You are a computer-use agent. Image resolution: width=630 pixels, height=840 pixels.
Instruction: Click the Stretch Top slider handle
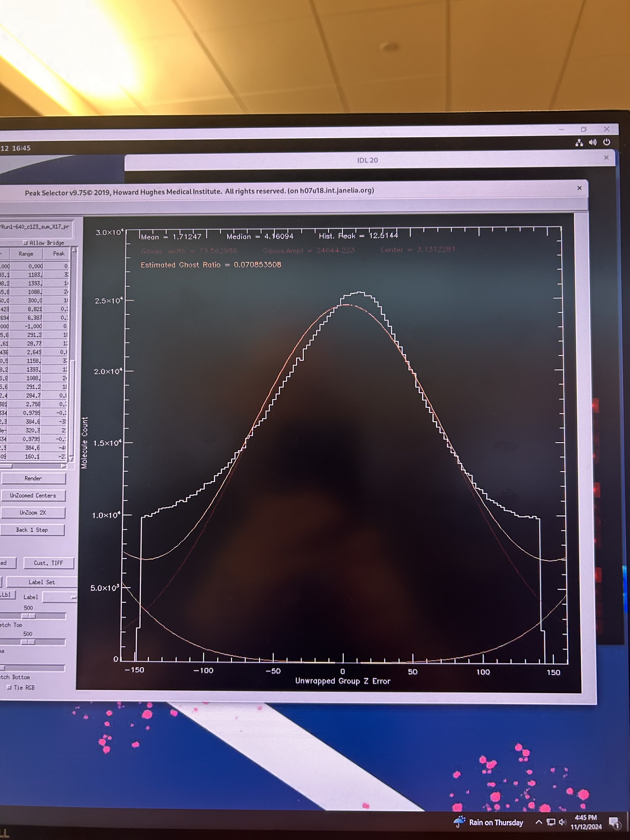tap(29, 616)
